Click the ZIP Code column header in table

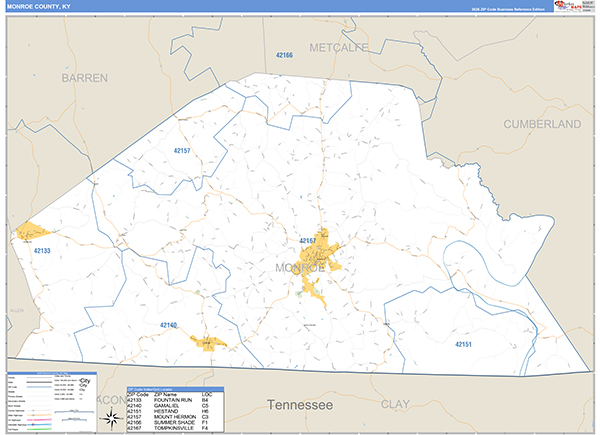tap(138, 394)
